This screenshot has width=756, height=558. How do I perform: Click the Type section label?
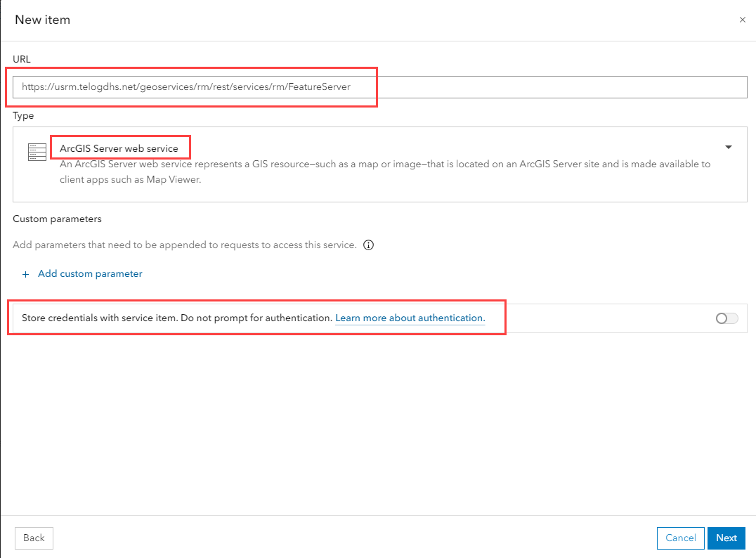pos(23,115)
